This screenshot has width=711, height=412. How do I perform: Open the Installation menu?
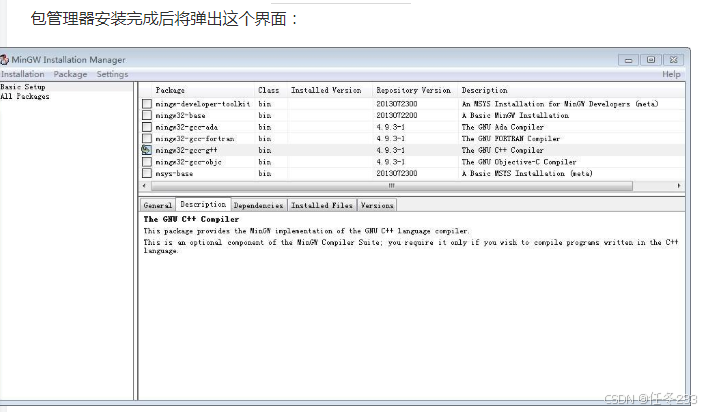coord(23,74)
